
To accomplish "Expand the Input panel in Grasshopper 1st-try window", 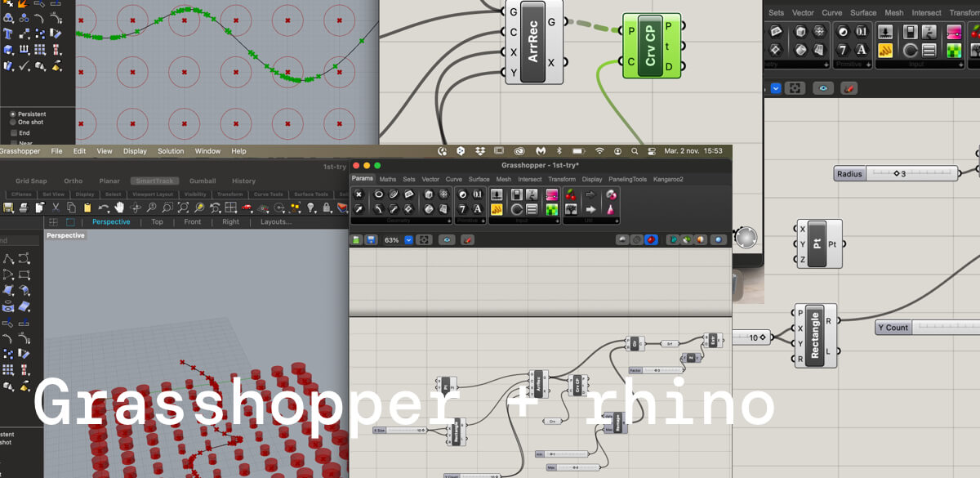I will (x=557, y=221).
